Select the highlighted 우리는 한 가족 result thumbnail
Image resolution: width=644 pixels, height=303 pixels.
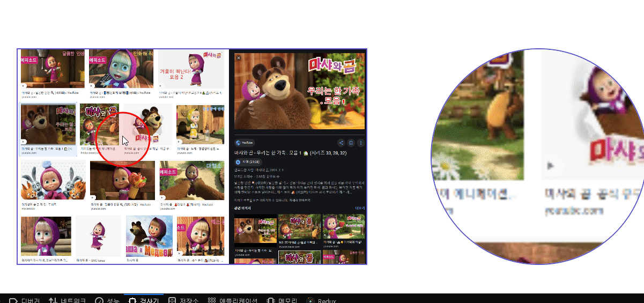pyautogui.click(x=48, y=124)
